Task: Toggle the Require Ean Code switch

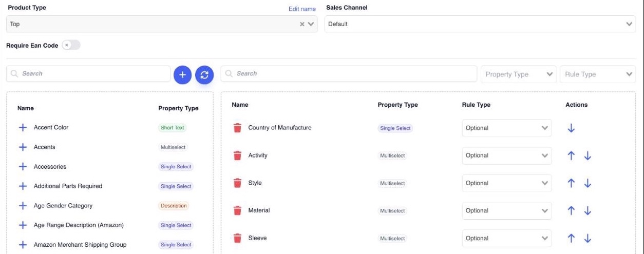Action: [x=71, y=45]
